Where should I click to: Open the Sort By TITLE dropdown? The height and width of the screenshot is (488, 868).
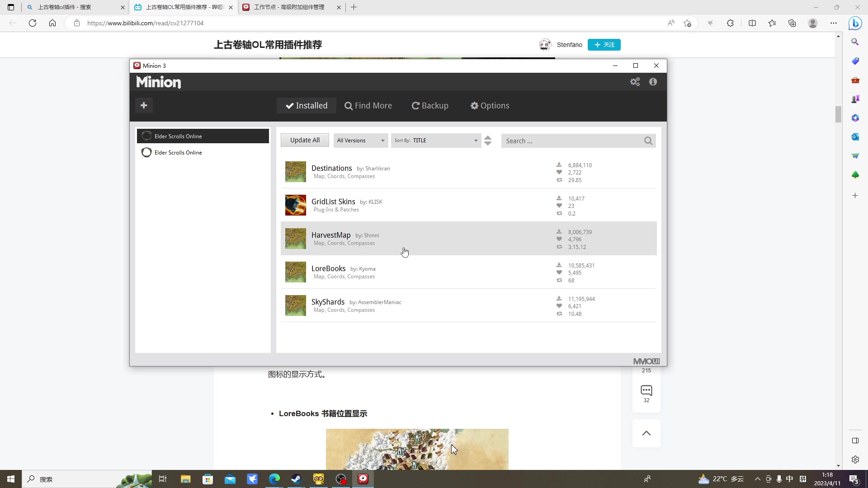click(x=436, y=141)
